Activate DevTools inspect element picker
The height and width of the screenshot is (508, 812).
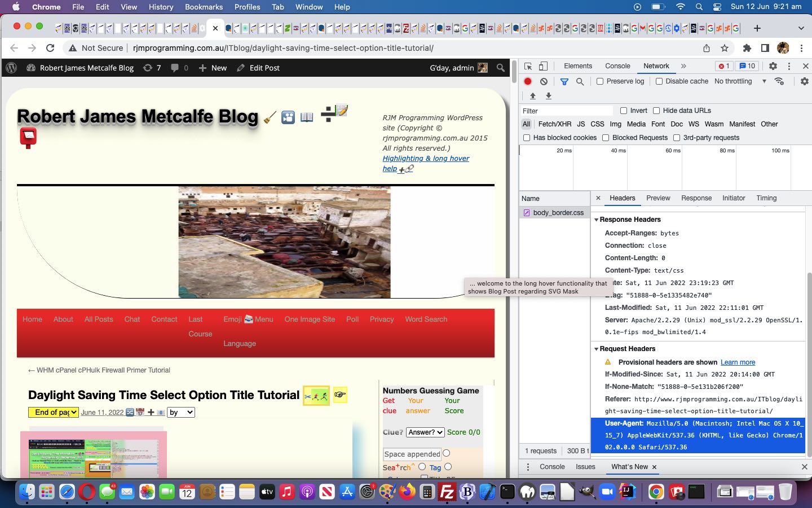point(528,66)
